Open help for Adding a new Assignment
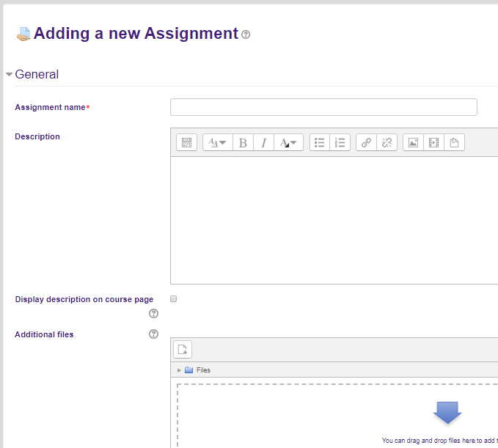This screenshot has width=498, height=448. pos(246,34)
